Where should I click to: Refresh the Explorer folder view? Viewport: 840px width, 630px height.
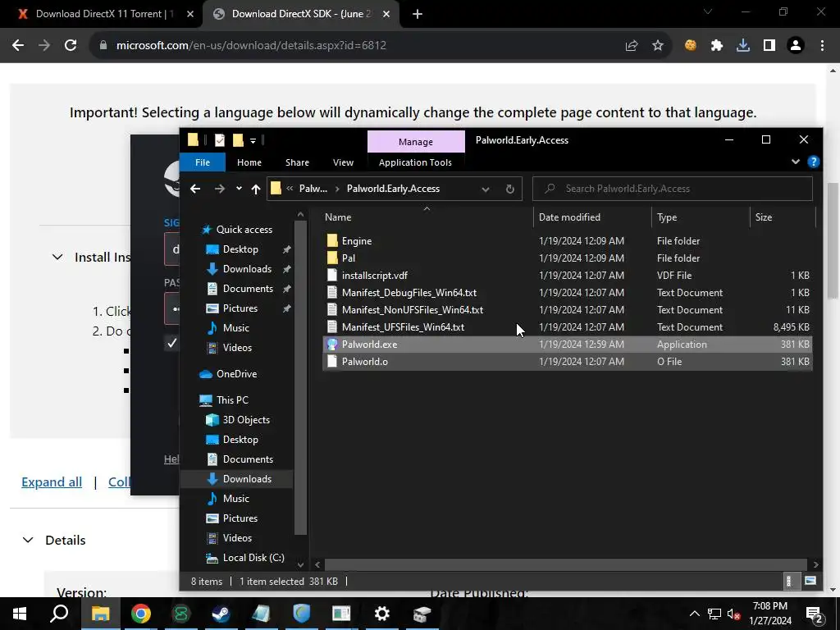[x=509, y=189]
